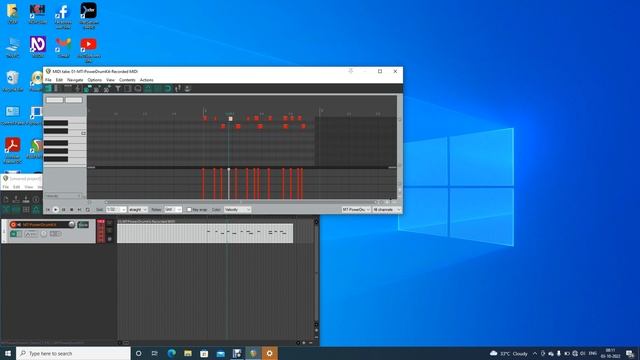Toggle solo on MT-PowerDrumKit track
This screenshot has height=360, width=640.
click(109, 230)
